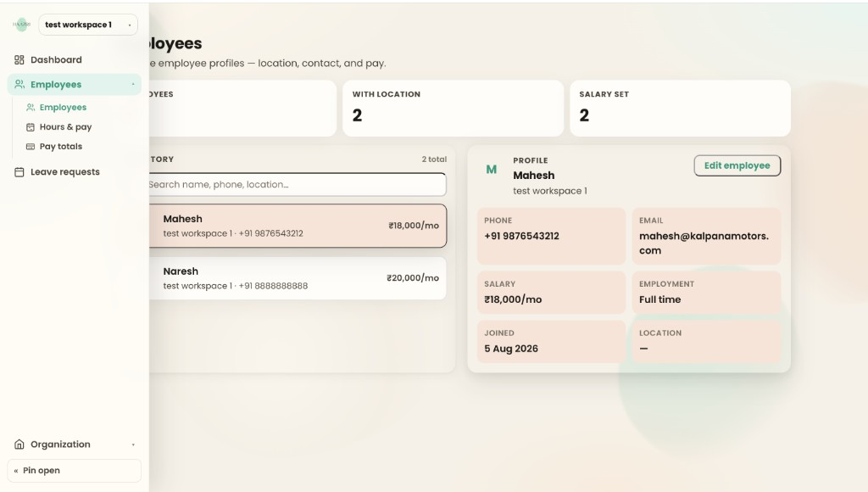Screen dimensions: 868x492
Task: Expand the Organization section arrow
Action: (x=133, y=444)
